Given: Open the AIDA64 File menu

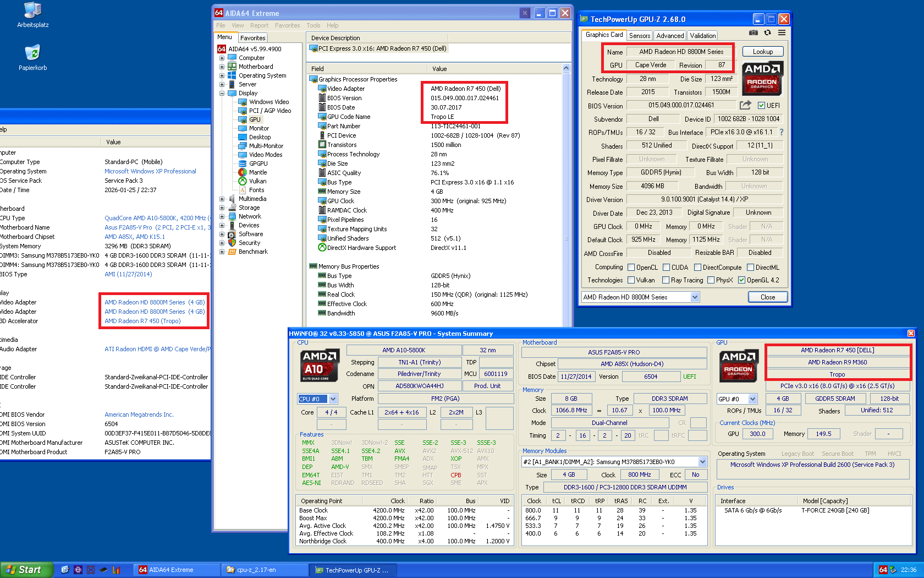Looking at the screenshot, I should [x=221, y=25].
